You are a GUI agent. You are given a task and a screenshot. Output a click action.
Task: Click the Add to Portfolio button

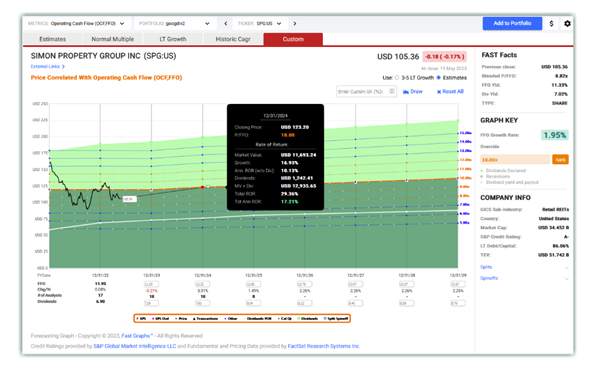[512, 23]
